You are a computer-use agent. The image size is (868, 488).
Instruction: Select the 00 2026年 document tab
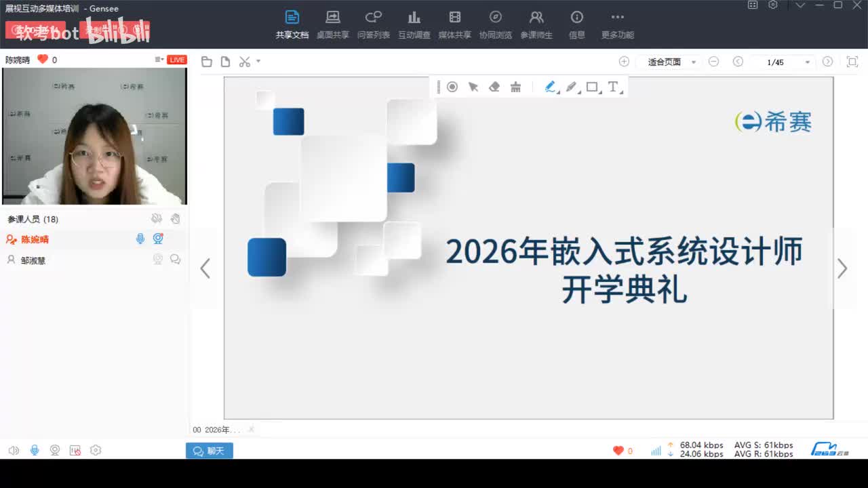[x=216, y=430]
